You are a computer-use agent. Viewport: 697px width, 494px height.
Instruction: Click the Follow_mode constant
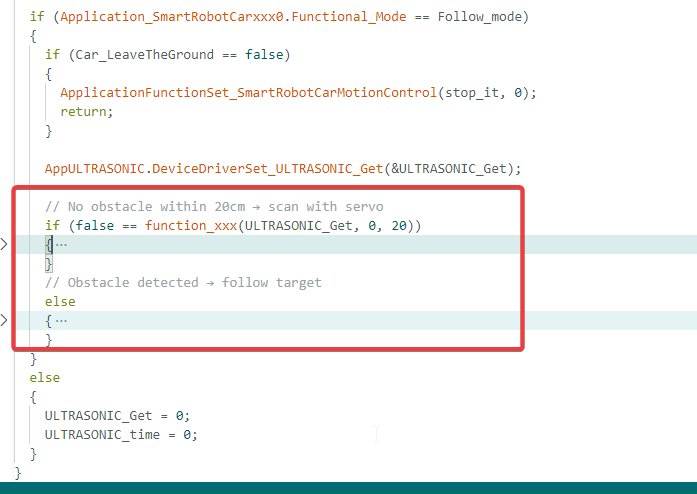[480, 17]
